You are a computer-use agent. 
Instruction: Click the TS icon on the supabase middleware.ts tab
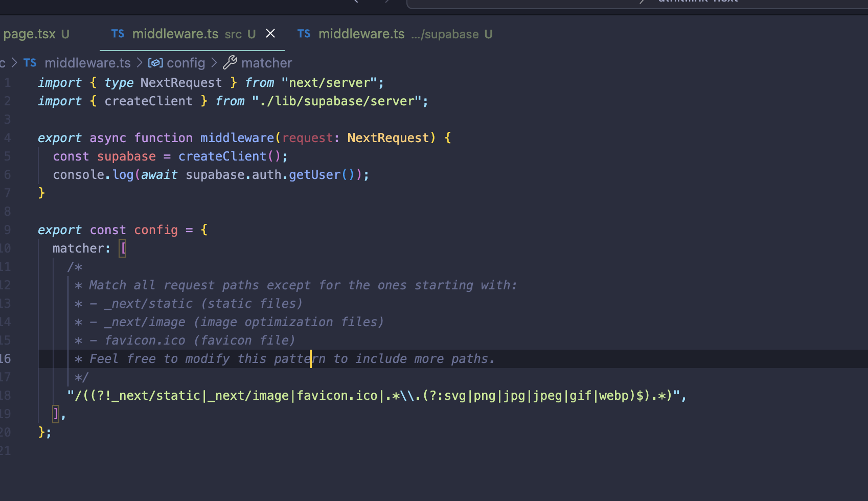click(x=304, y=34)
